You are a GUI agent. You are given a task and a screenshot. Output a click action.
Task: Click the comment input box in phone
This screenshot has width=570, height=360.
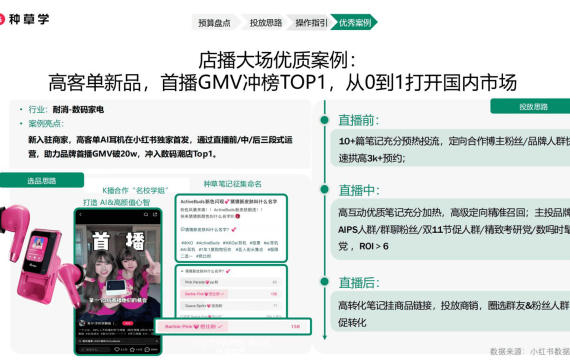94,349
